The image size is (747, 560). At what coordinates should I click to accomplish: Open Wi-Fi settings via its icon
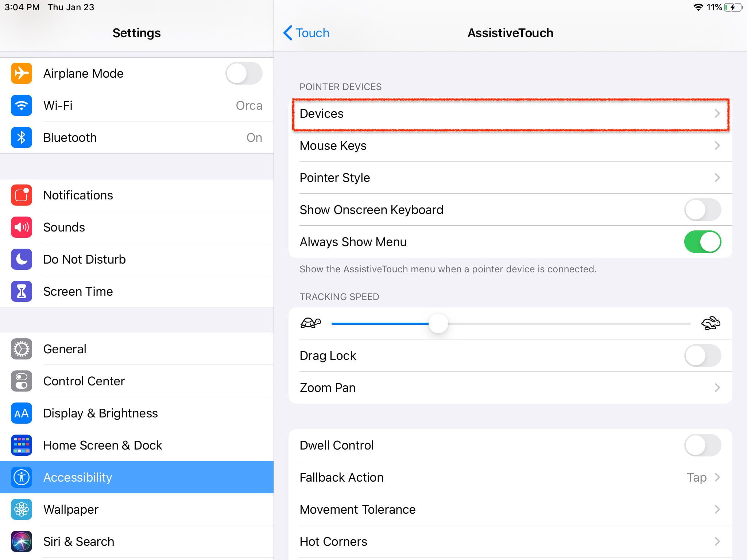[22, 105]
